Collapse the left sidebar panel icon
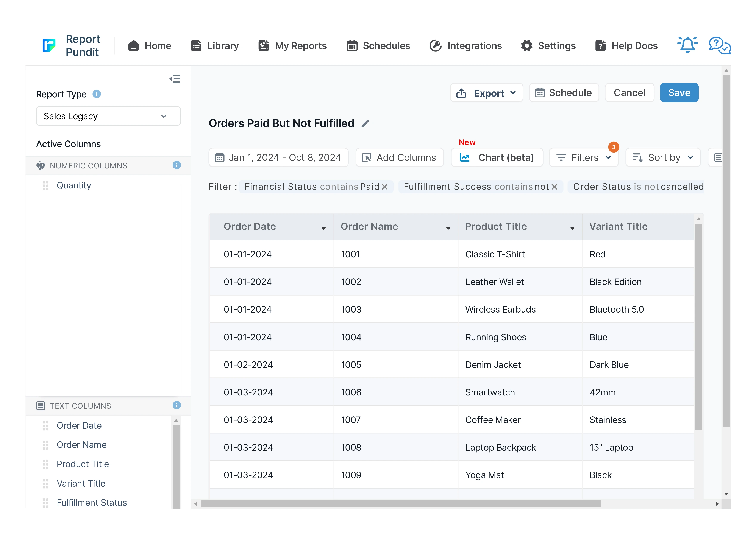Screen dimensions: 756x534 click(175, 79)
